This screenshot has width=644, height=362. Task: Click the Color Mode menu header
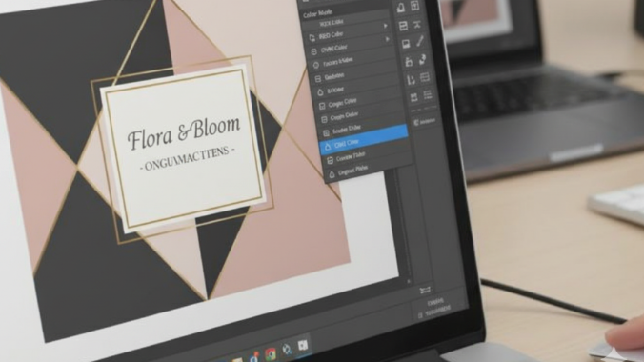coord(317,14)
